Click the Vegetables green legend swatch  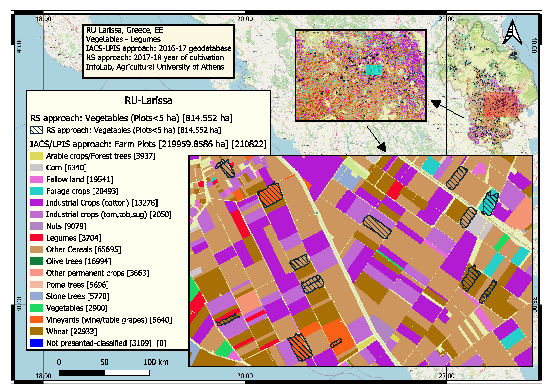pyautogui.click(x=36, y=308)
